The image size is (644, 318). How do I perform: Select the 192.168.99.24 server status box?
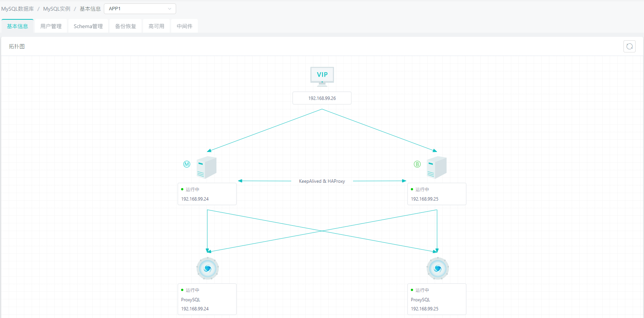pos(207,194)
